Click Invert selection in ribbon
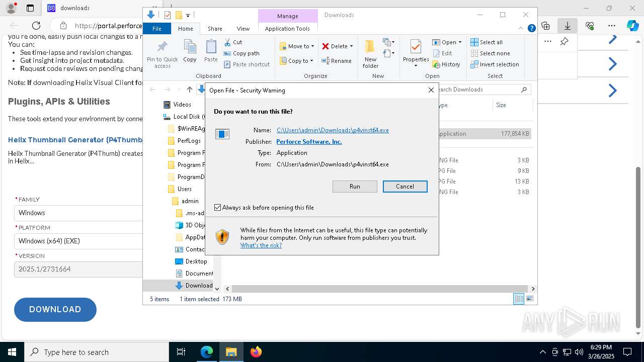This screenshot has width=644, height=362. click(495, 64)
